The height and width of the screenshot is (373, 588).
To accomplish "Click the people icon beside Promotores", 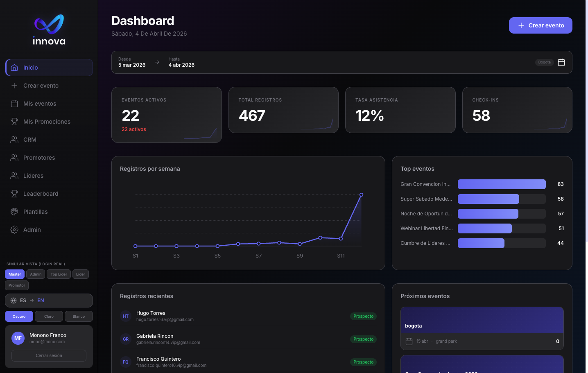I will click(14, 158).
